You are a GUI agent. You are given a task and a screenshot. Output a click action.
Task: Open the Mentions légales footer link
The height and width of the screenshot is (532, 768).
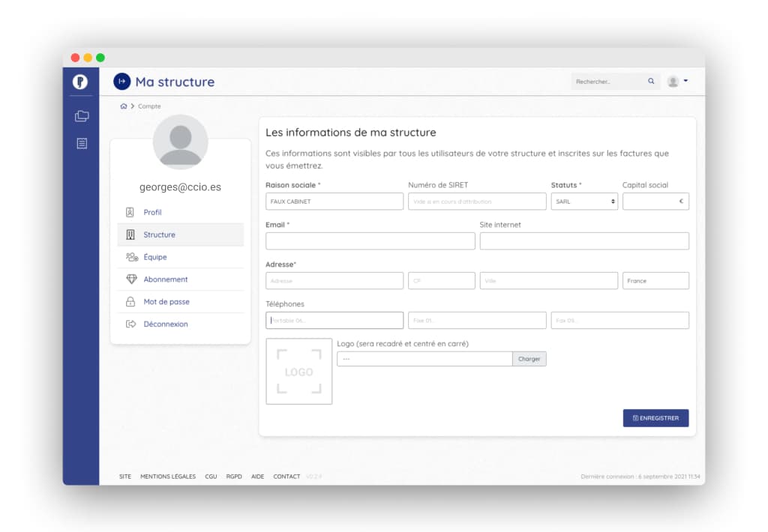(168, 477)
